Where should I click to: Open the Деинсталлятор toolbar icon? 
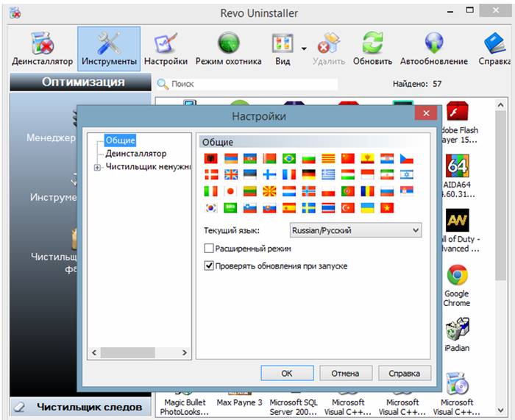point(42,49)
